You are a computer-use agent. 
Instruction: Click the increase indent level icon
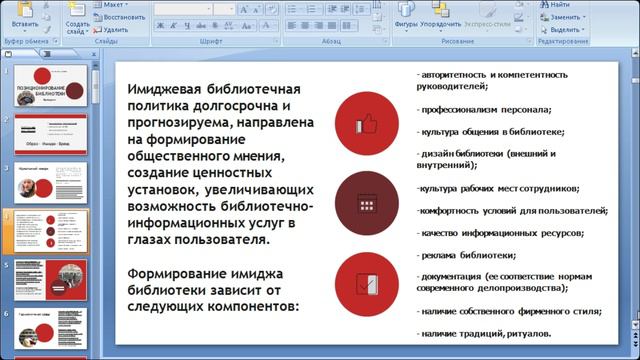click(x=344, y=9)
